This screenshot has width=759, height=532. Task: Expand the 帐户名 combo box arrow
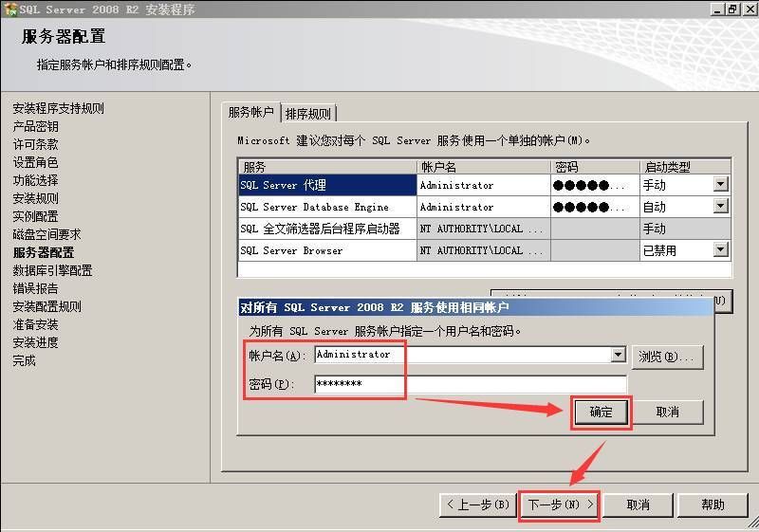(x=618, y=356)
